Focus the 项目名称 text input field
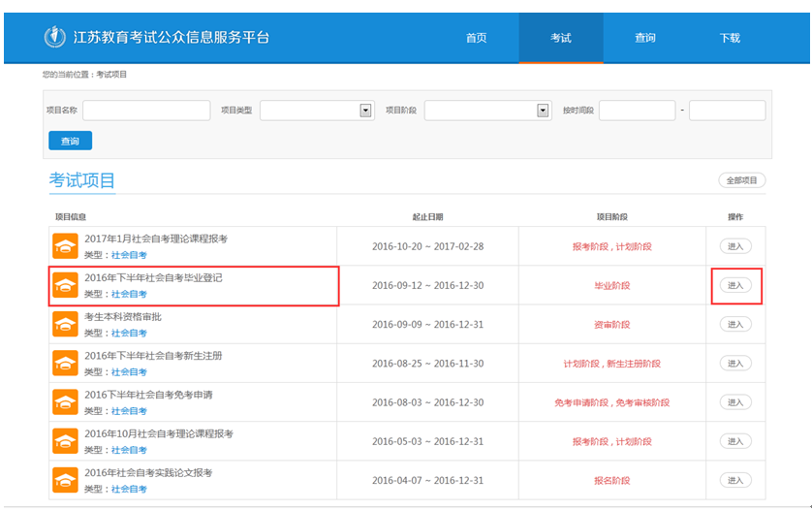The height and width of the screenshot is (511, 812). (146, 111)
